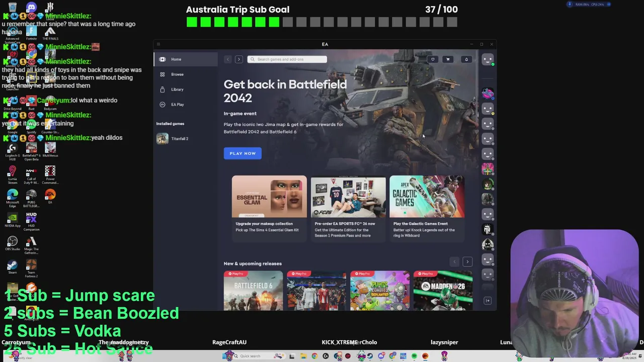The image size is (644, 362).
Task: Open File Explorer from taskbar
Action: point(303,356)
